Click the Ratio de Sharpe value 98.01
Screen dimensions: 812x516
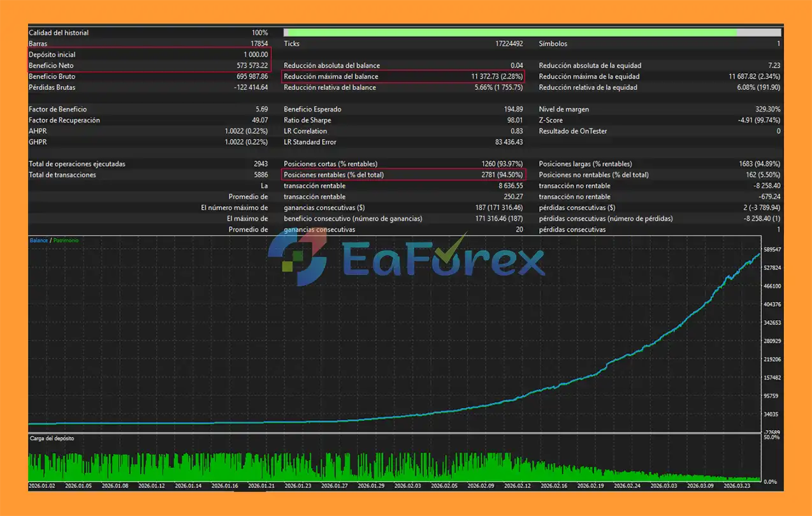point(513,121)
